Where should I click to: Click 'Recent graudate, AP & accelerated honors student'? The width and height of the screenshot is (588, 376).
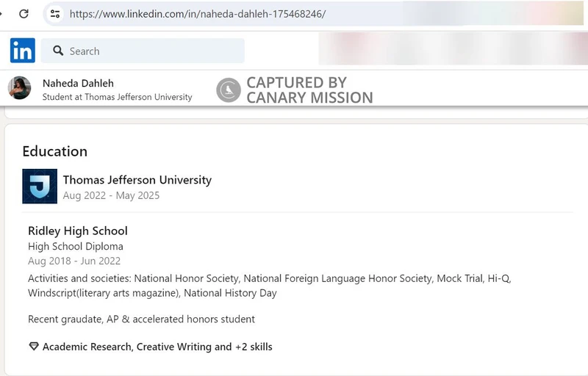point(141,319)
